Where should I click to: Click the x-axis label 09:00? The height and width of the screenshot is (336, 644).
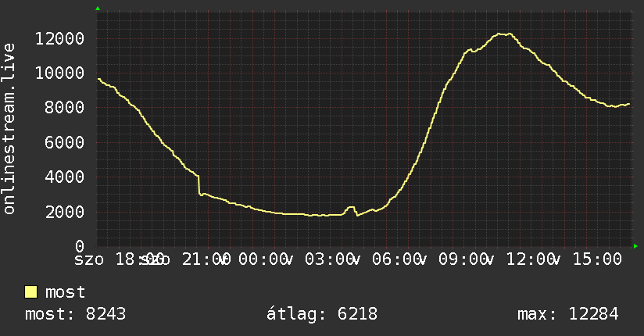[463, 259]
